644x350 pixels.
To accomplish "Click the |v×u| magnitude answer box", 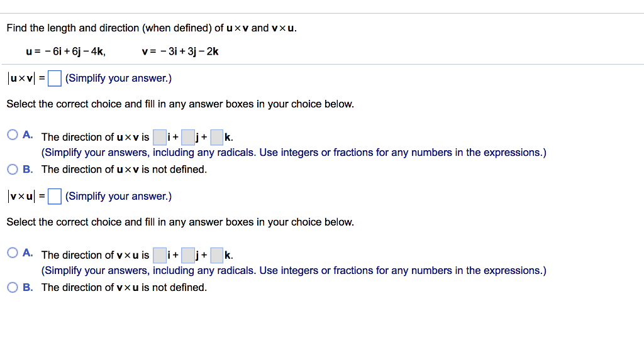I will [x=55, y=196].
